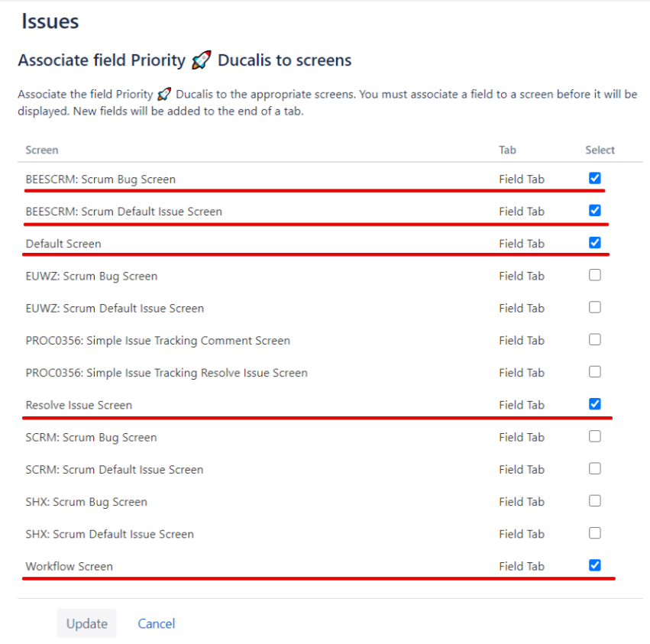Tick SHX: Scrum Default Issue Screen checkbox
650x644 pixels.
pyautogui.click(x=595, y=533)
